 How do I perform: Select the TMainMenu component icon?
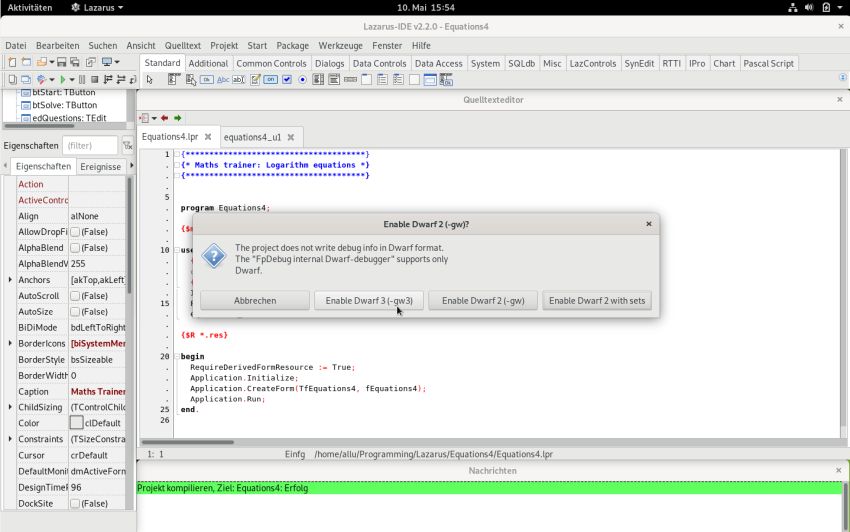173,80
